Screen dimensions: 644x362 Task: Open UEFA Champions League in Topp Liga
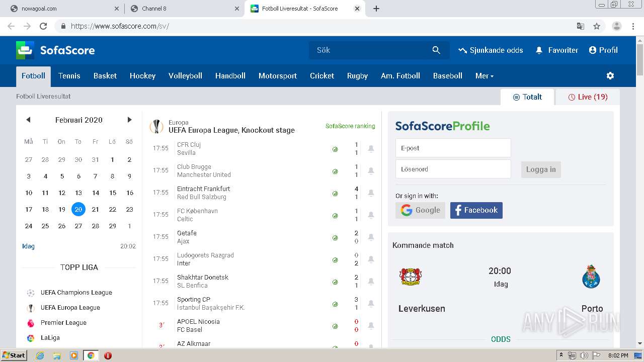tap(76, 293)
